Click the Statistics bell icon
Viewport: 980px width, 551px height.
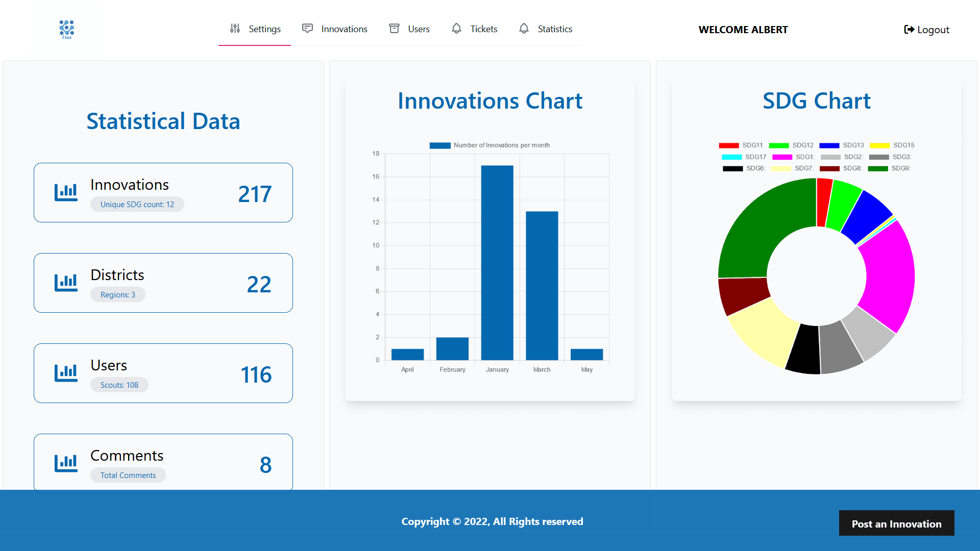(524, 29)
